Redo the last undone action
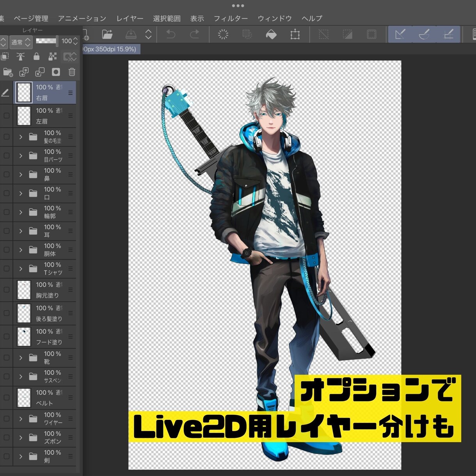476x476 pixels. [194, 34]
